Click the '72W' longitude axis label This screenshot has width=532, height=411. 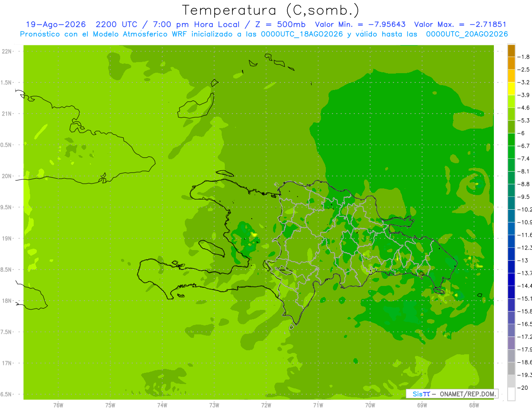click(266, 405)
